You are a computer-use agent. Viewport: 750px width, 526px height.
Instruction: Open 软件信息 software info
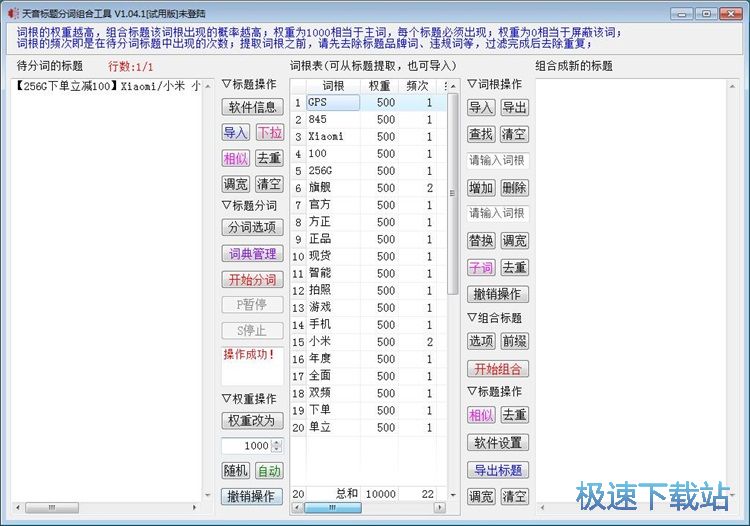(252, 107)
